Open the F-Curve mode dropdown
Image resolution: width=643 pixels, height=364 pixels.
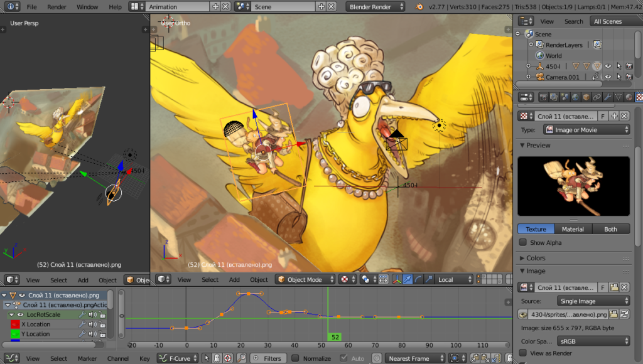click(x=178, y=358)
